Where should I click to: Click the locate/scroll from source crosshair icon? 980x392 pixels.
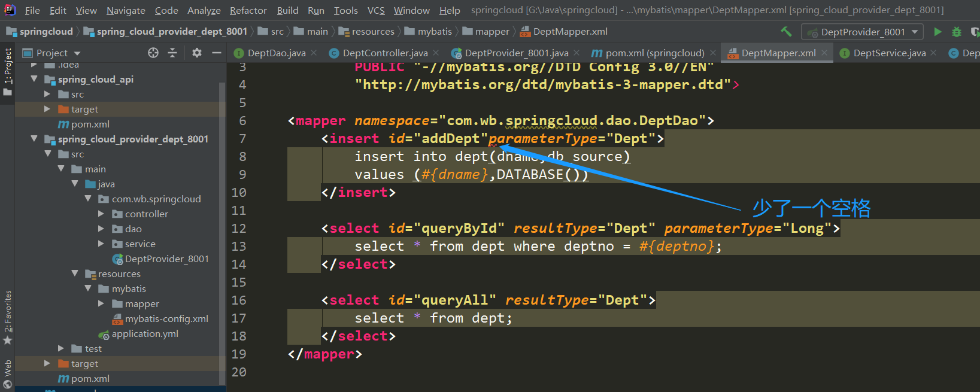pos(153,53)
